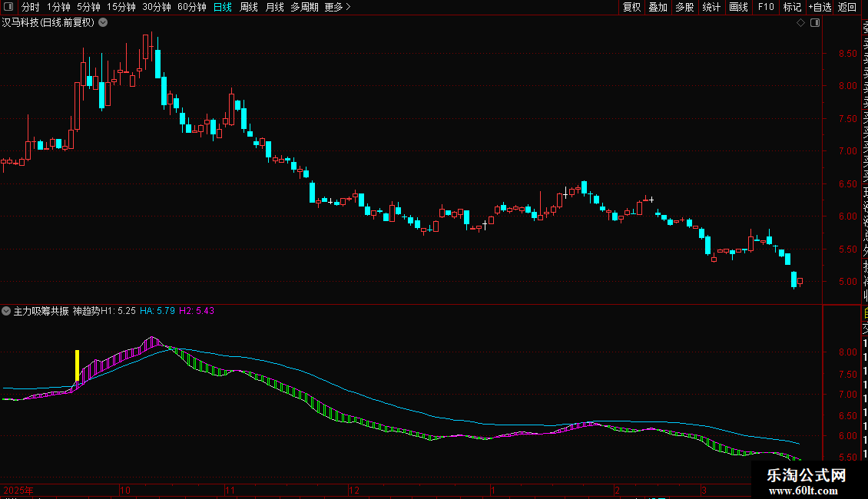Open 汉马科技 chart dropdown arrow
868x499 pixels.
coord(103,23)
